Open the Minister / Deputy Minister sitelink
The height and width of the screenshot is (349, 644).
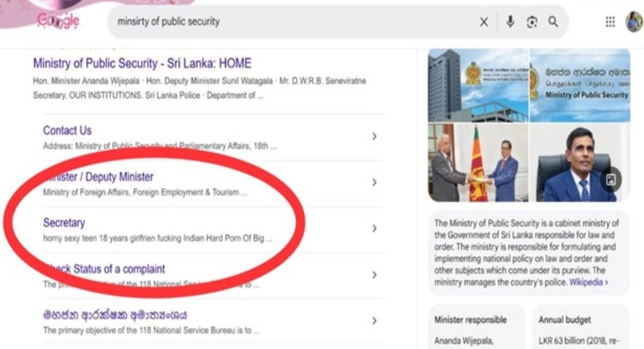point(99,177)
